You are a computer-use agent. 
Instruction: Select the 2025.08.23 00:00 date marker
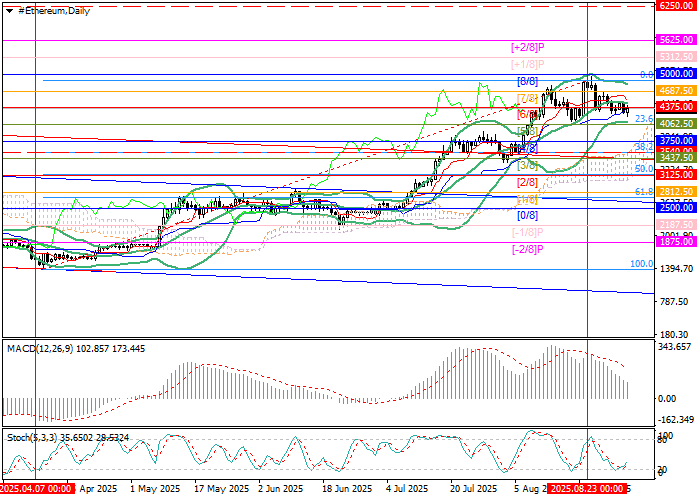point(586,488)
